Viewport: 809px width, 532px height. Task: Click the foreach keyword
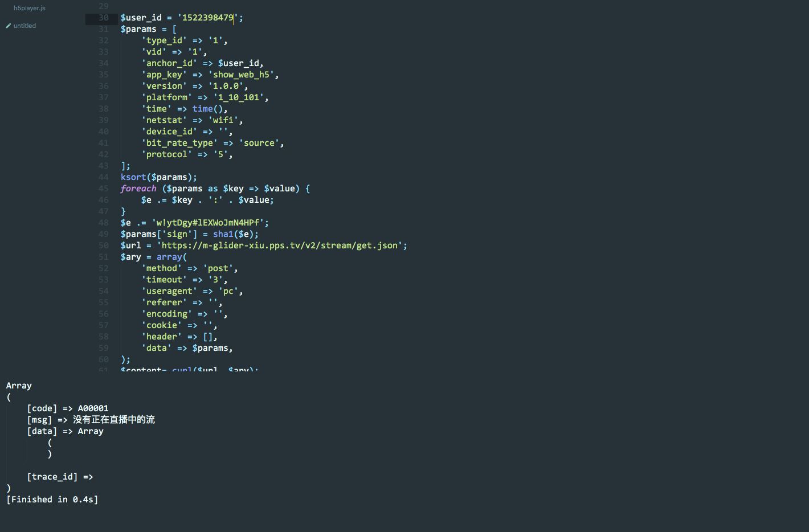tap(138, 188)
